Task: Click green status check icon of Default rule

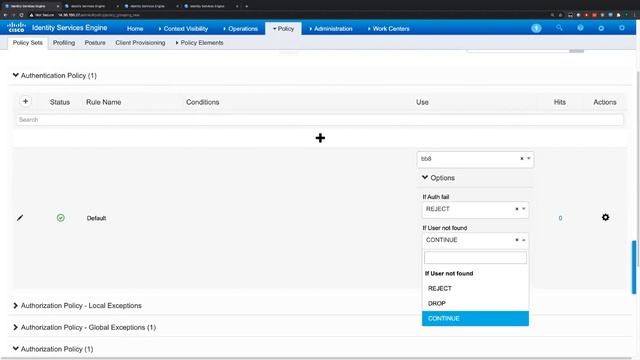Action: pyautogui.click(x=60, y=218)
